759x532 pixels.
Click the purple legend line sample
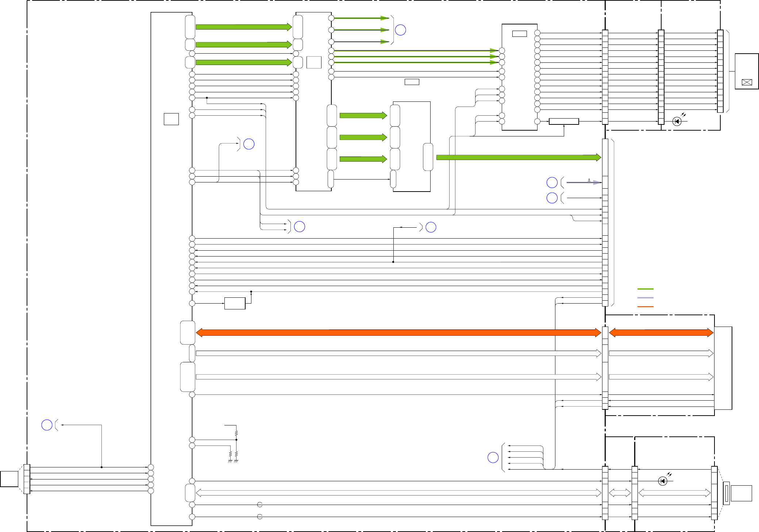[645, 298]
